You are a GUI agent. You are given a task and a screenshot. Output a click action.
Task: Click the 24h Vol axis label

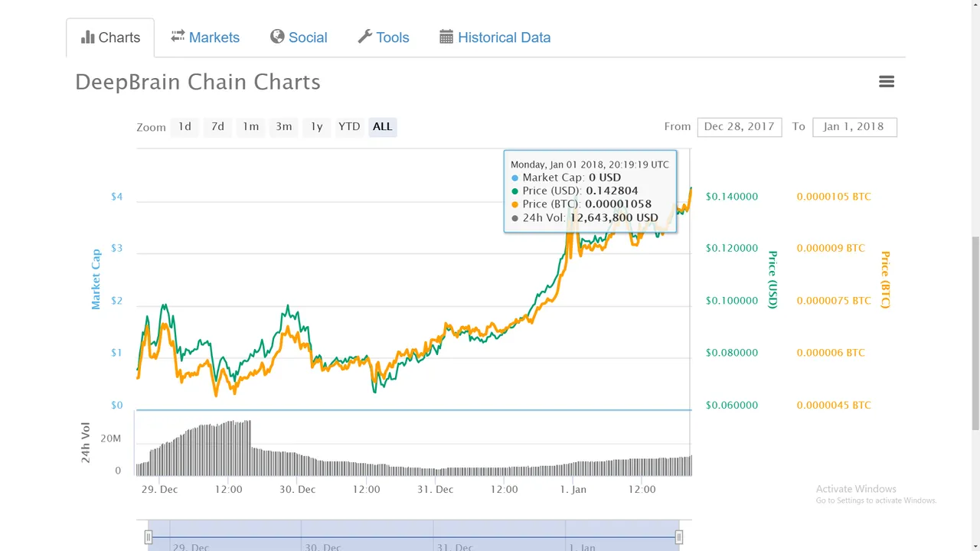tap(86, 442)
